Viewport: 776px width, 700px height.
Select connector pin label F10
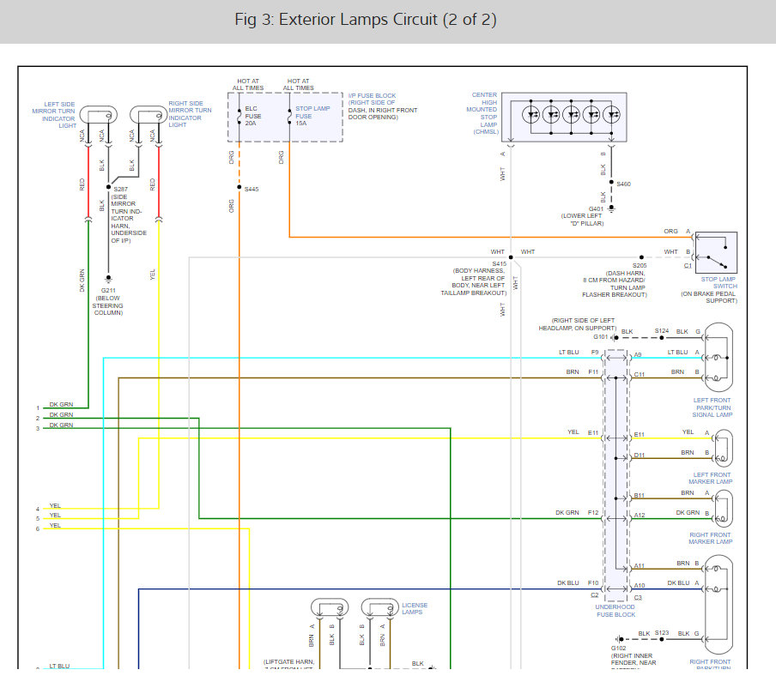[593, 582]
